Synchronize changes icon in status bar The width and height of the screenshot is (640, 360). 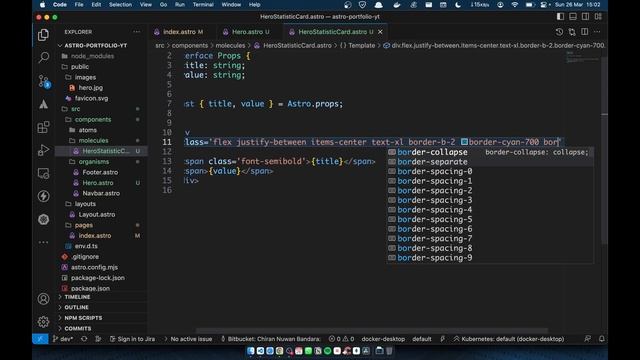pos(84,339)
